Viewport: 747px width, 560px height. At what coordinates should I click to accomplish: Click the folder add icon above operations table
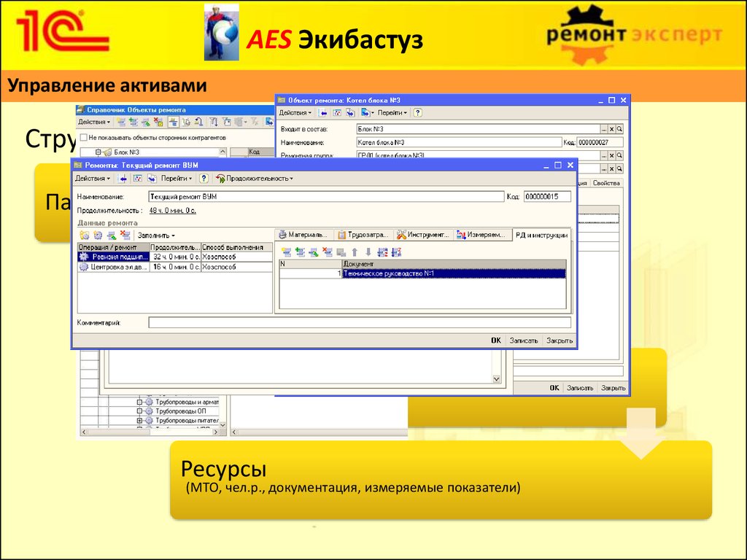coord(85,236)
